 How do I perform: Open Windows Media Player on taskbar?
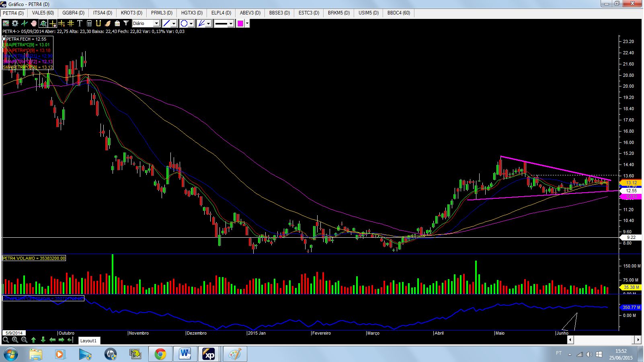tap(60, 354)
